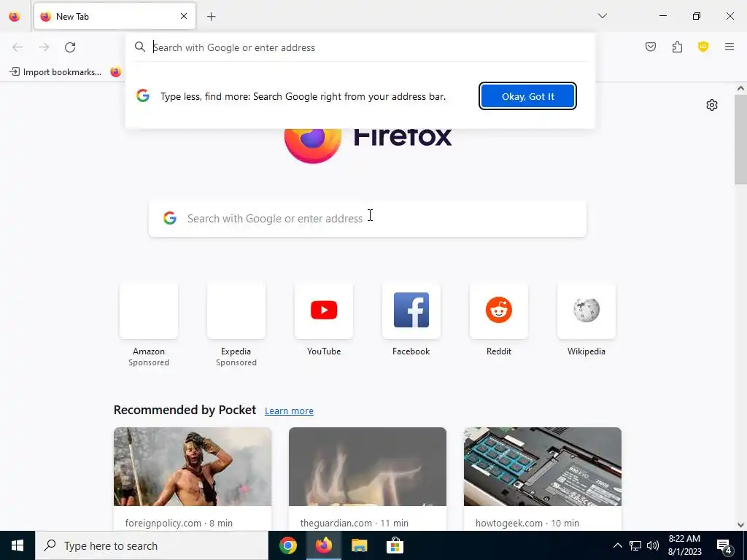
Task: Click the Firefox taskbar icon
Action: coord(323,545)
